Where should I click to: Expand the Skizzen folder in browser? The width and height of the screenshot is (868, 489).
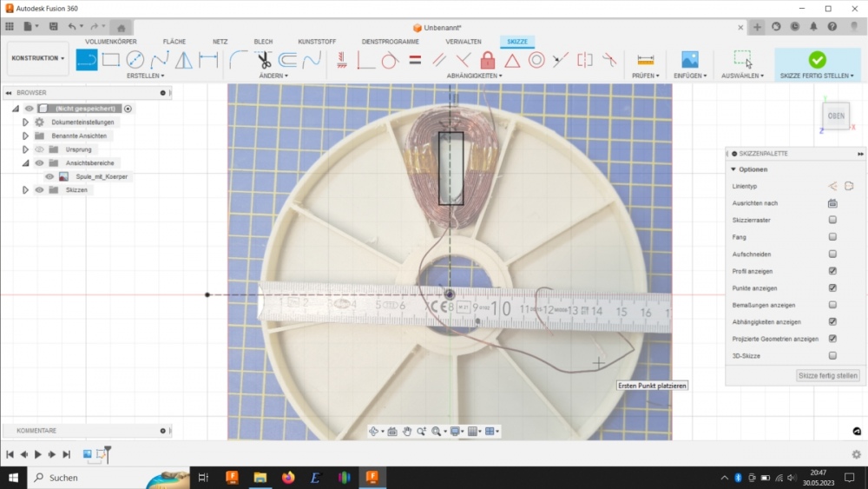tap(25, 189)
